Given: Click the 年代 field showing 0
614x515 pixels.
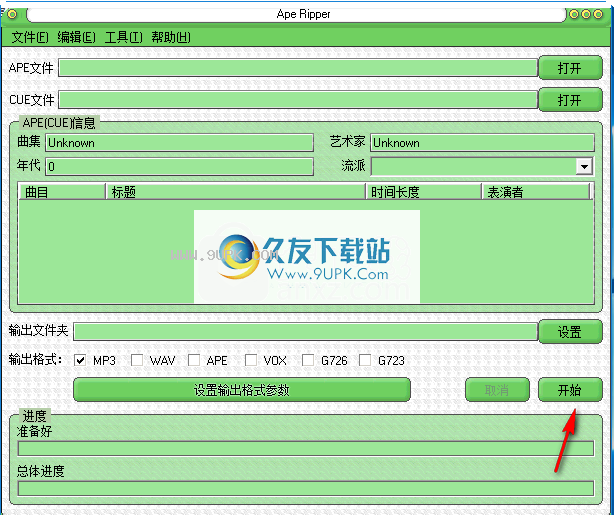Looking at the screenshot, I should coord(179,166).
